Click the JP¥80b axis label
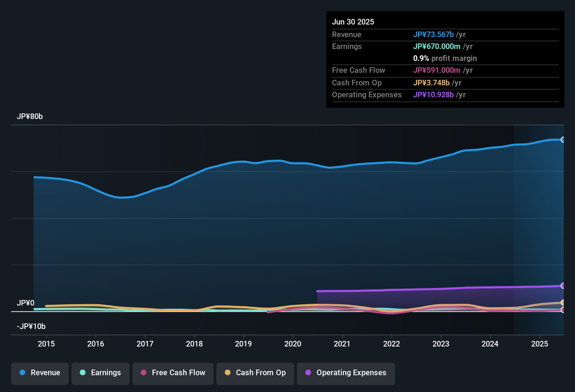This screenshot has height=392, width=575. click(30, 116)
